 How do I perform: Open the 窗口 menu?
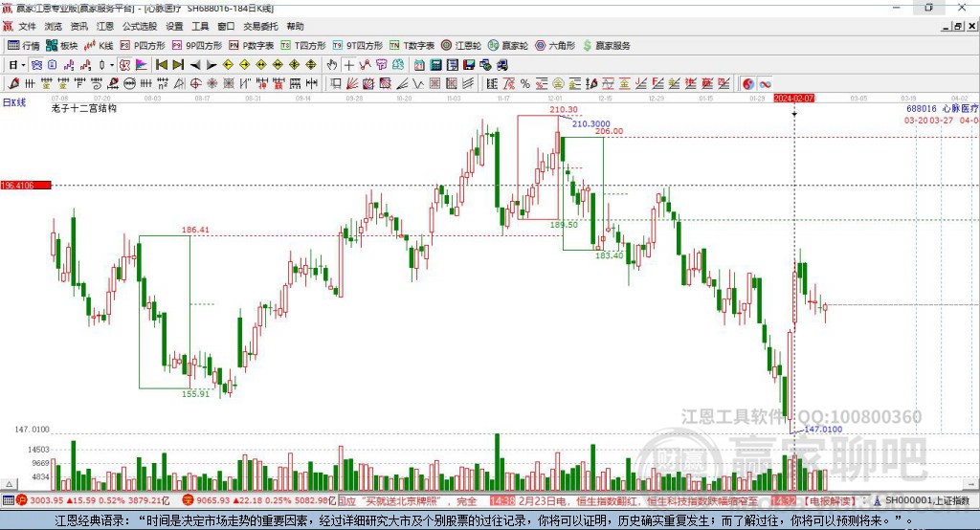click(x=226, y=26)
